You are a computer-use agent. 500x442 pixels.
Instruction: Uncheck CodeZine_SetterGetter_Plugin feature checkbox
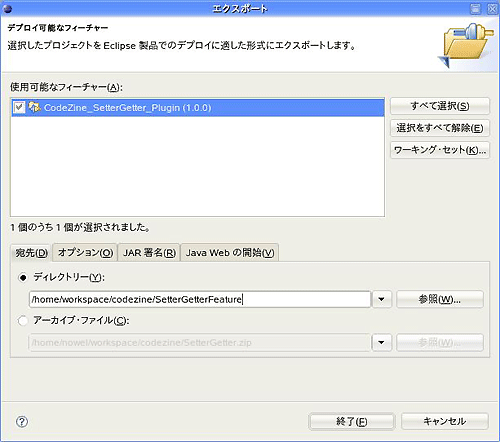click(x=19, y=107)
